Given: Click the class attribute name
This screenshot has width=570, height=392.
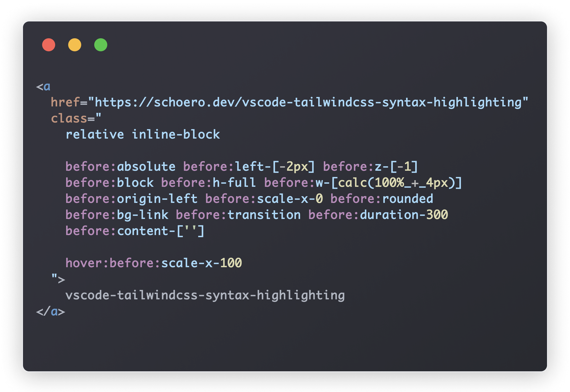Looking at the screenshot, I should tap(69, 119).
